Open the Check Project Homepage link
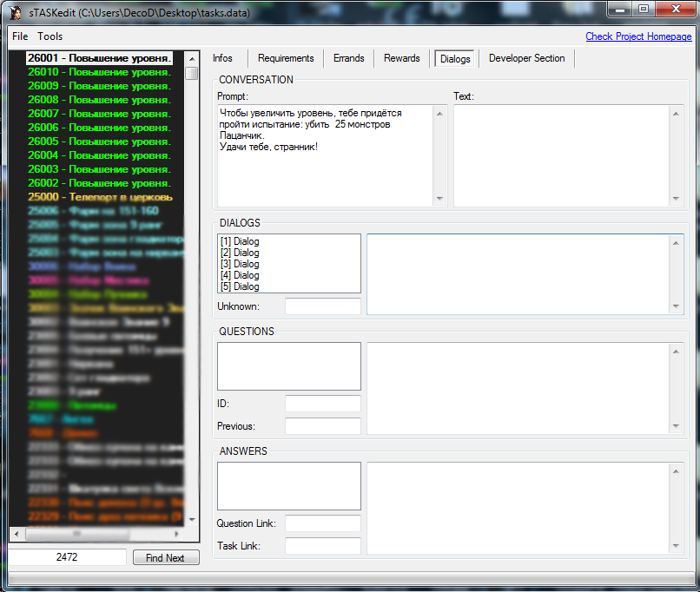The width and height of the screenshot is (700, 592). 638,36
